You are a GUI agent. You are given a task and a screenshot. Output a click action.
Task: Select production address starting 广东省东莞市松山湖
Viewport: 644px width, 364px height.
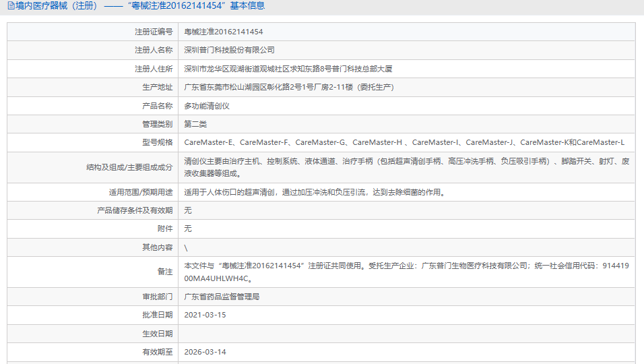tap(289, 87)
